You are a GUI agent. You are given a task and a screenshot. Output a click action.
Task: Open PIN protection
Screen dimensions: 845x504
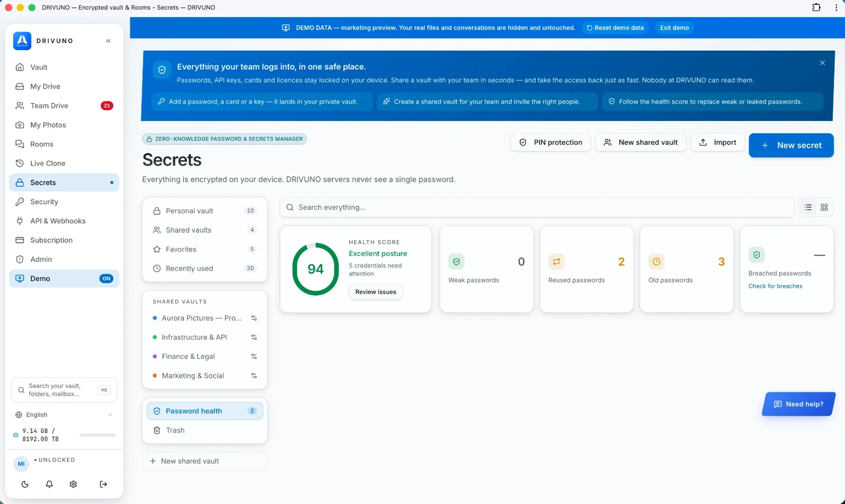click(x=550, y=142)
